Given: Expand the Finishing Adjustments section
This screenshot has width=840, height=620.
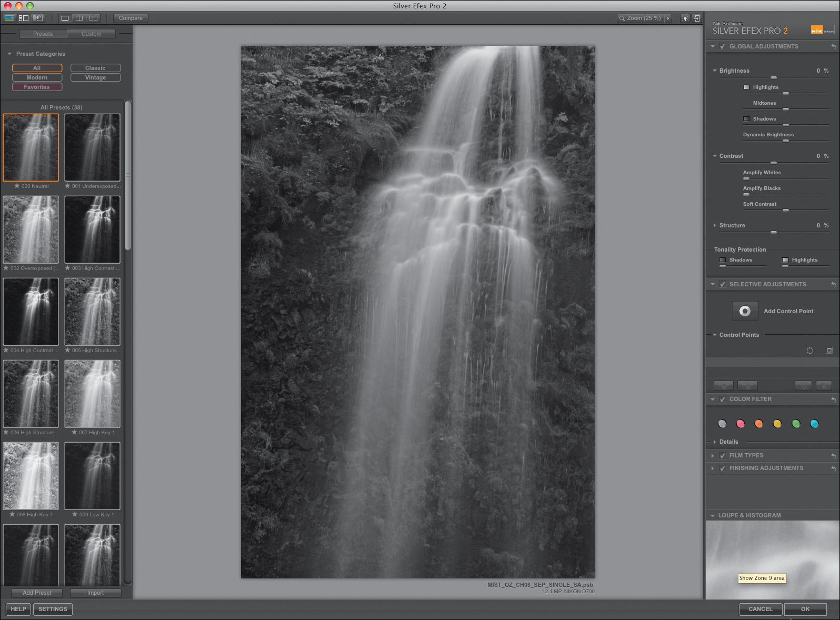Looking at the screenshot, I should tap(713, 468).
